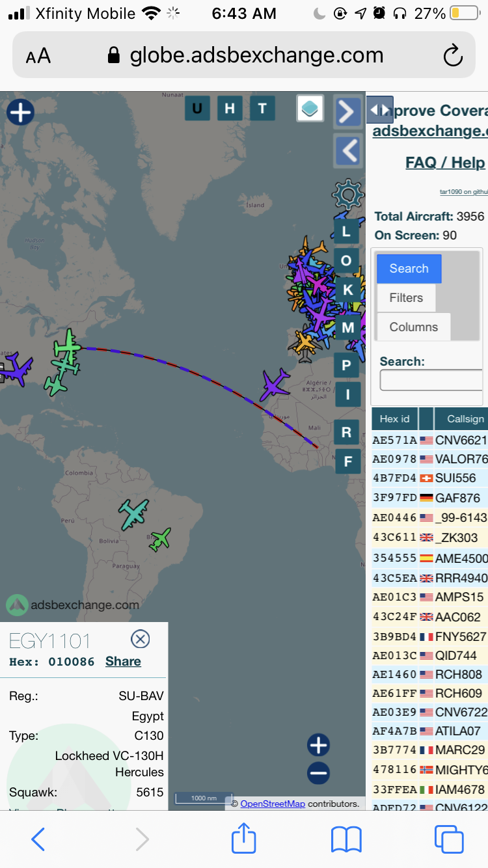Select row 3F97FD GAF876
This screenshot has width=488, height=868.
tap(429, 498)
